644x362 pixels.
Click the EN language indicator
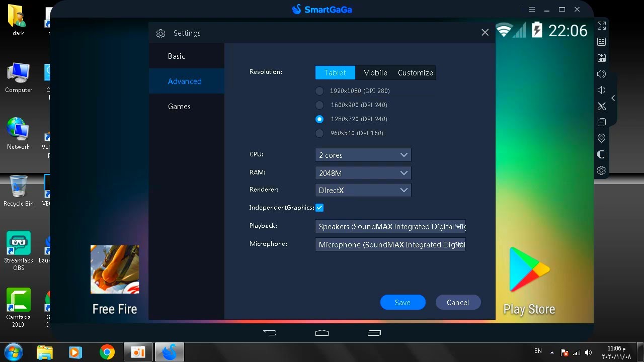pyautogui.click(x=538, y=351)
